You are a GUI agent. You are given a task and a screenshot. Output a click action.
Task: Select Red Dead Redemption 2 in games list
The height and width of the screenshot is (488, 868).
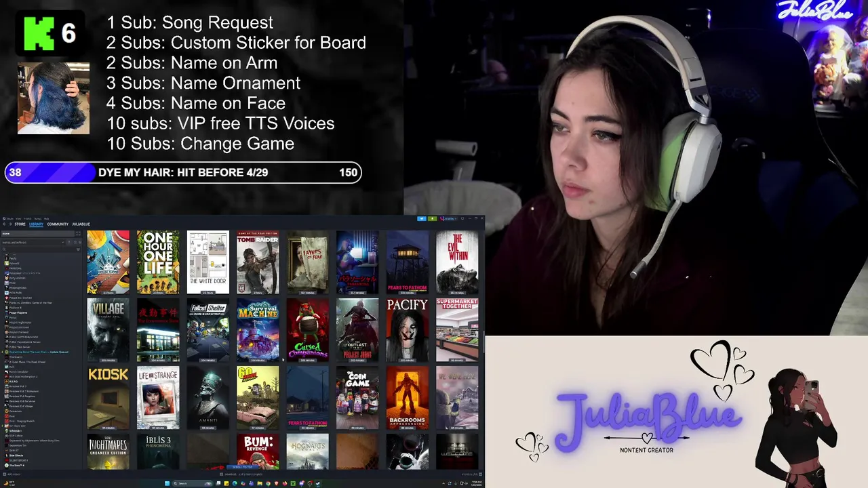click(22, 377)
